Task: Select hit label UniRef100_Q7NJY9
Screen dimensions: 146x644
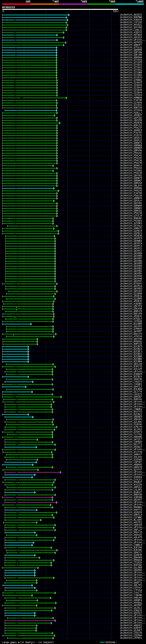Action: [x=131, y=427]
